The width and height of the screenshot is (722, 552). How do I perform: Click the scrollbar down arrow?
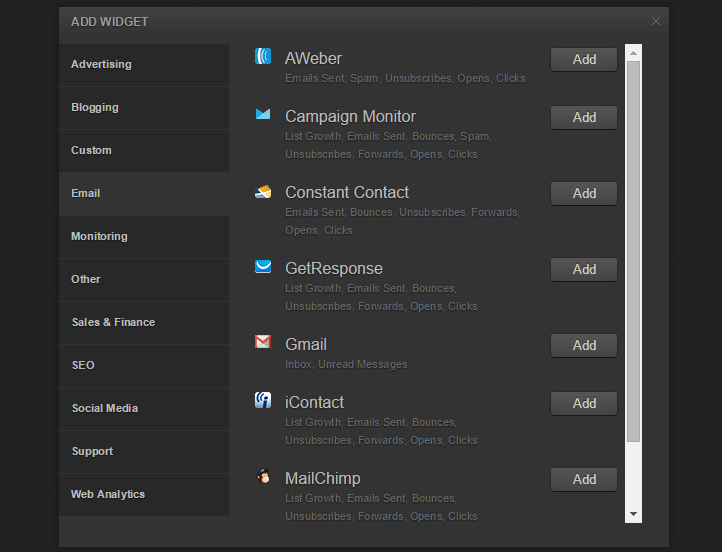point(633,514)
